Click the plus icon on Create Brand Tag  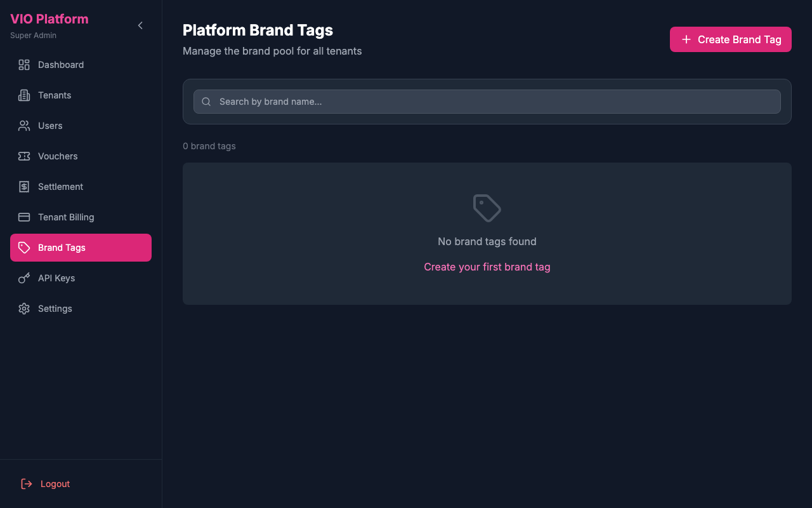pyautogui.click(x=686, y=39)
